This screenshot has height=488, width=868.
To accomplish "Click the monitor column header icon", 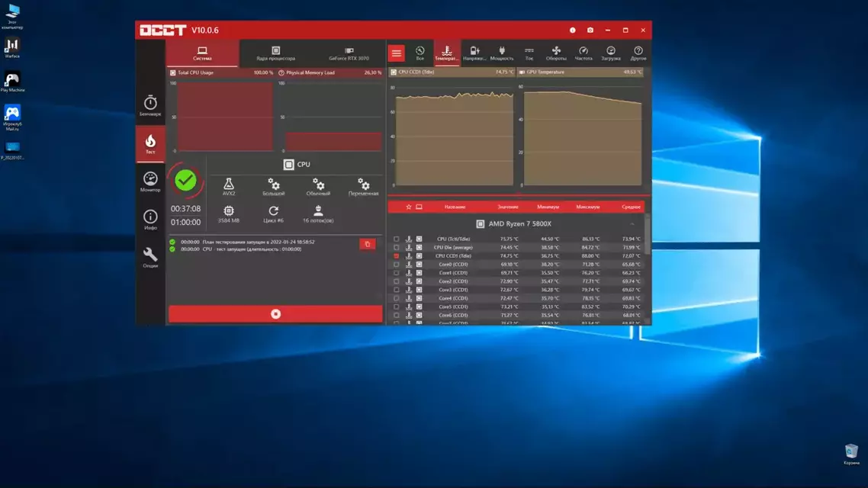I will 419,207.
